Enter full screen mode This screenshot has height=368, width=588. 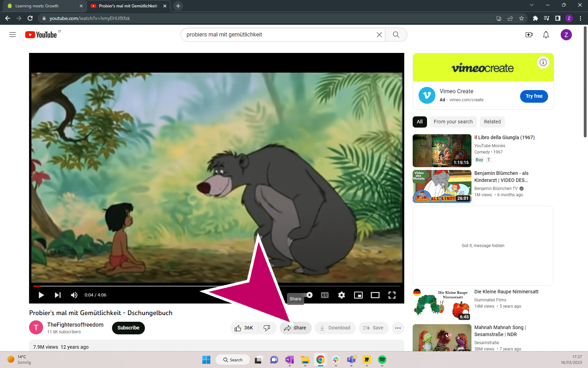click(392, 295)
